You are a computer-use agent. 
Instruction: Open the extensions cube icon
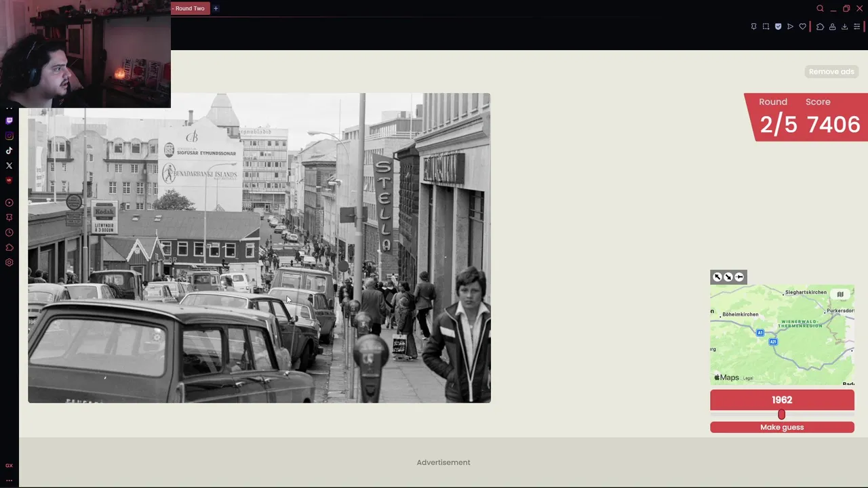coord(820,26)
